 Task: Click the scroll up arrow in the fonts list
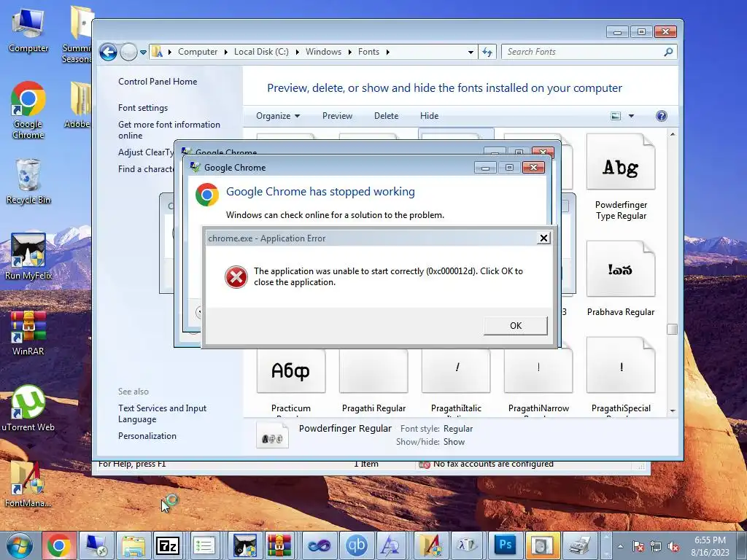(x=672, y=134)
